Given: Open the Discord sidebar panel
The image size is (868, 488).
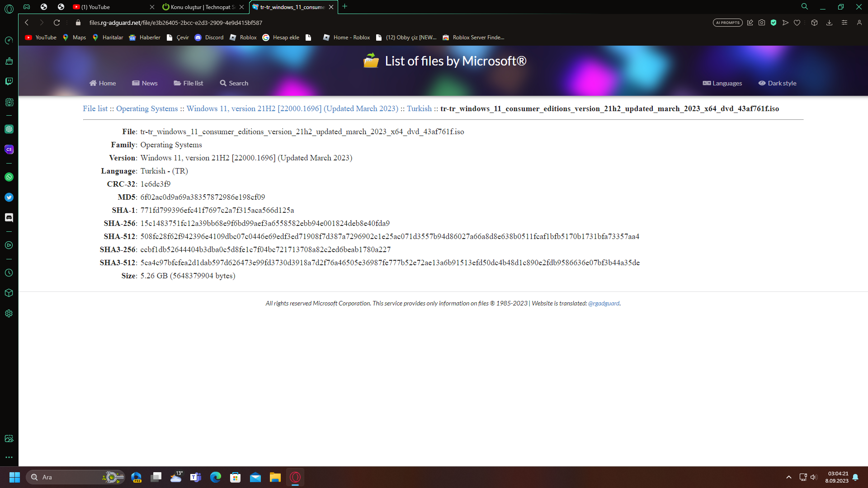Looking at the screenshot, I should [x=9, y=218].
